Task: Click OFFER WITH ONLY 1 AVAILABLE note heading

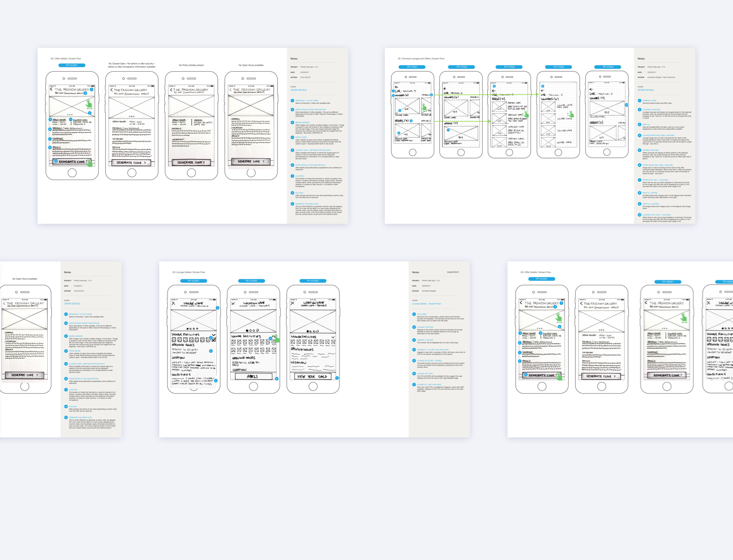Action: 656,180
